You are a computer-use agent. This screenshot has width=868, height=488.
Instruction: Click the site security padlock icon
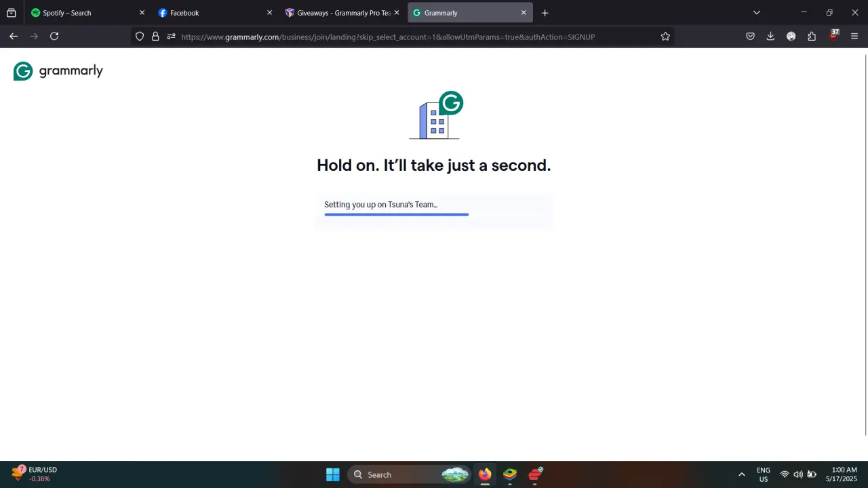click(x=155, y=37)
